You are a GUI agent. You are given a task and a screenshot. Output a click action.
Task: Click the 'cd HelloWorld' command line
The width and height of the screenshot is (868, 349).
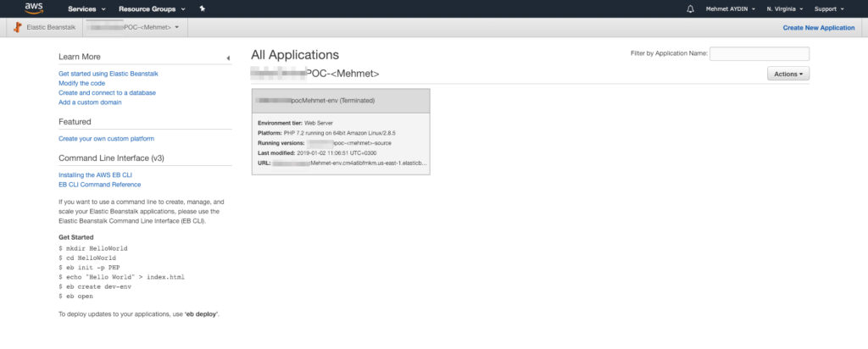[x=87, y=258]
